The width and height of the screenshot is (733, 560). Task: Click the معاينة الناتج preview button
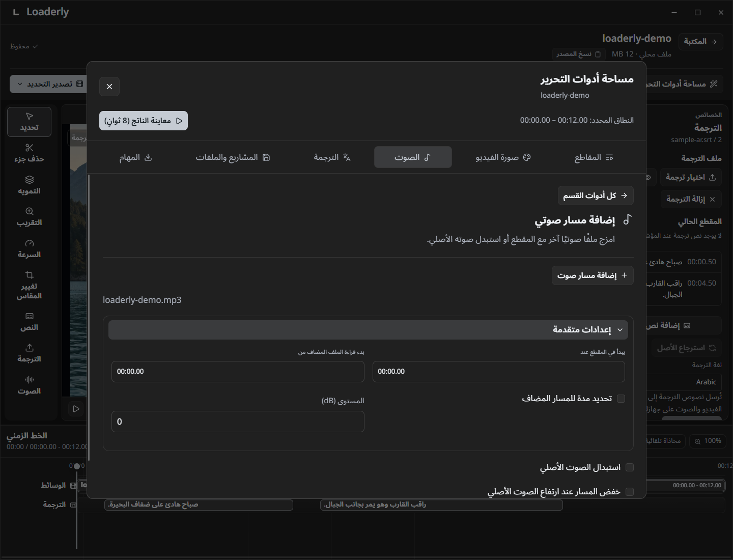pos(144,121)
